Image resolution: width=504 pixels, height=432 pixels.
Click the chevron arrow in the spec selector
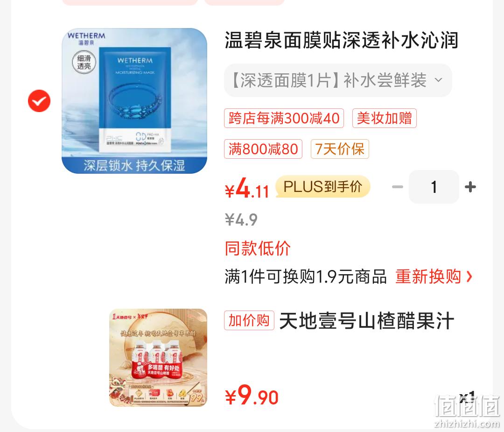[438, 80]
